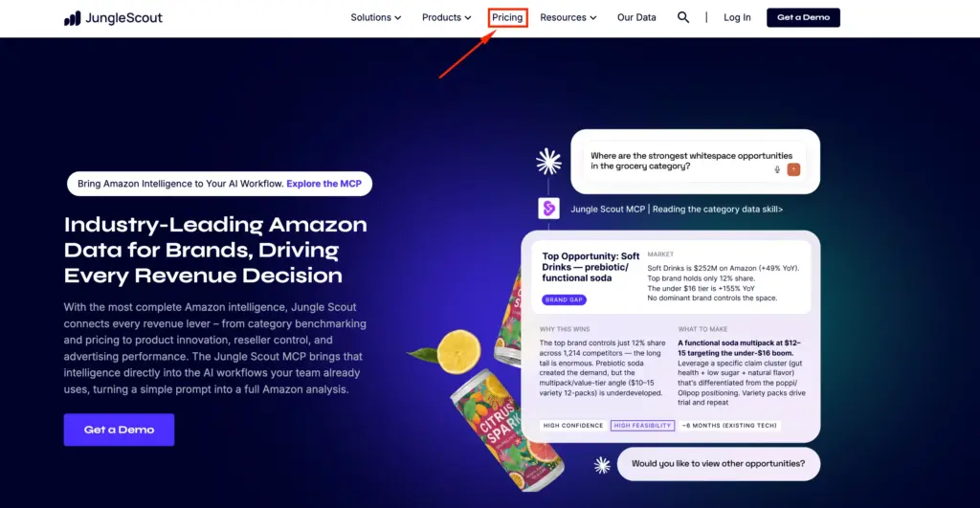Expand the Solutions menu
Viewport: 980px width, 508px height.
[x=375, y=17]
